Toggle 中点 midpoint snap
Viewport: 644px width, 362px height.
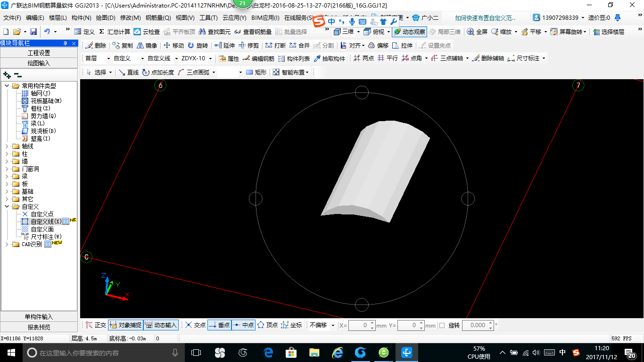(x=243, y=325)
